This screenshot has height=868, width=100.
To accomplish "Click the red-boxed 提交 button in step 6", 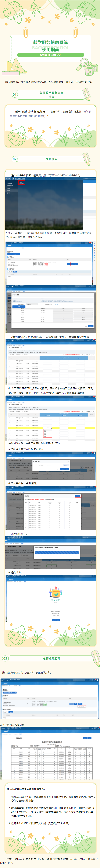I will click(x=78, y=496).
